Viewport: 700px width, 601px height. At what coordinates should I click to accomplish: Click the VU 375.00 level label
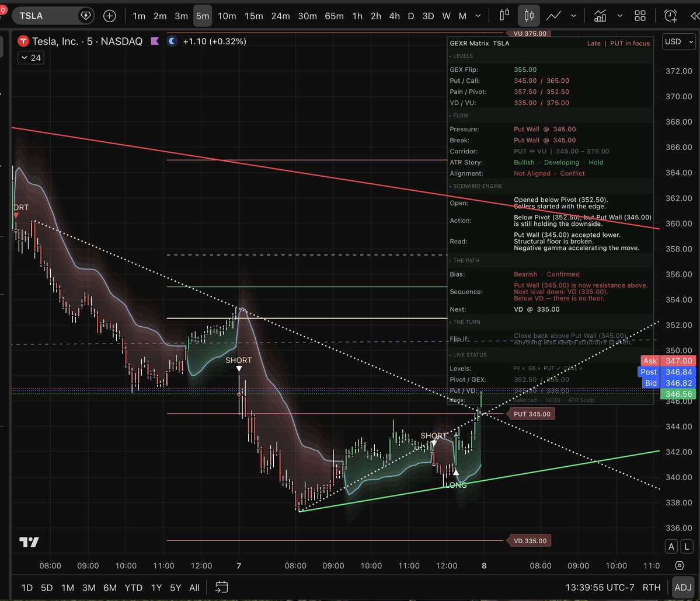tap(530, 33)
